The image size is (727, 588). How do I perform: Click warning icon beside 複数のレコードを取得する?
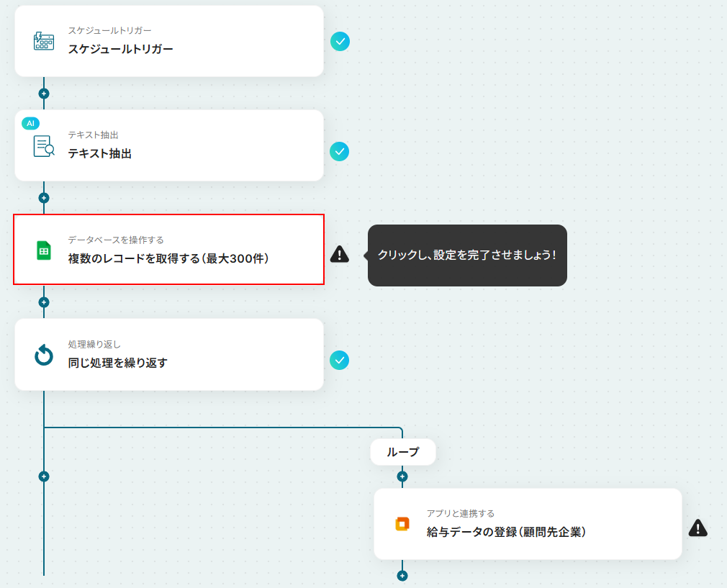340,254
